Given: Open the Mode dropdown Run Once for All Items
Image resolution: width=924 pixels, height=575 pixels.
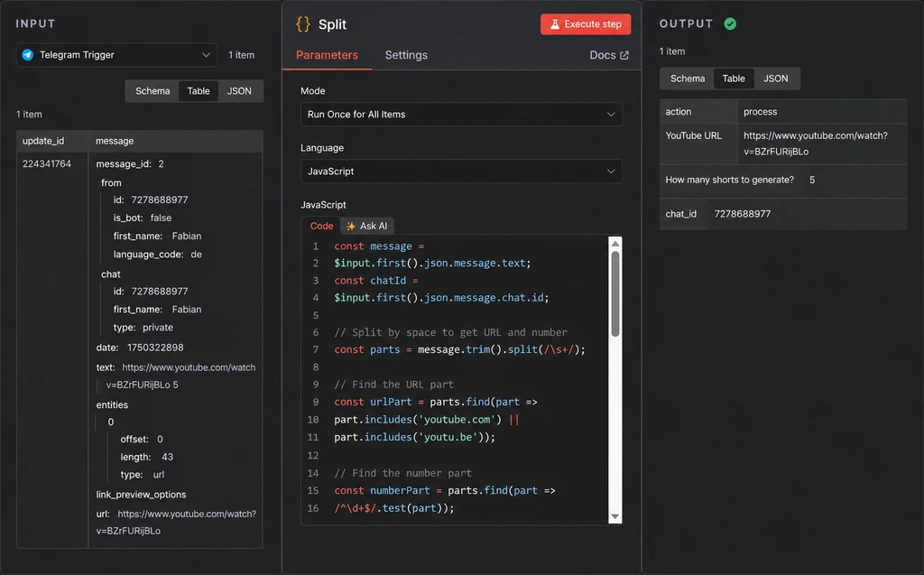Looking at the screenshot, I should tap(461, 115).
